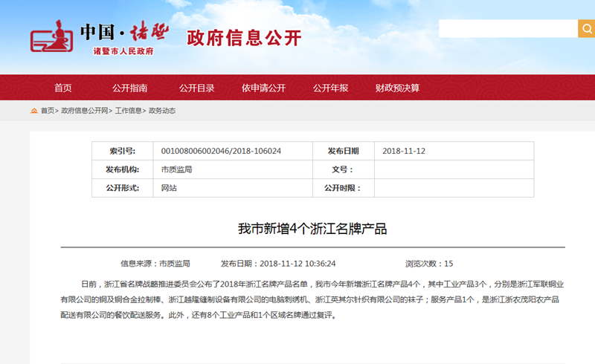Select 依申请公开 in the navigation bar
The image size is (595, 364).
[263, 88]
